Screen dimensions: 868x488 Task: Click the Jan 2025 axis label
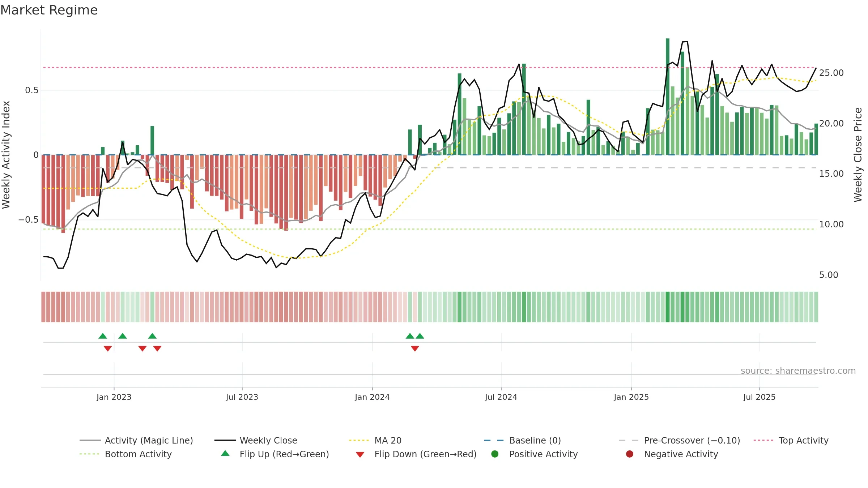[631, 397]
